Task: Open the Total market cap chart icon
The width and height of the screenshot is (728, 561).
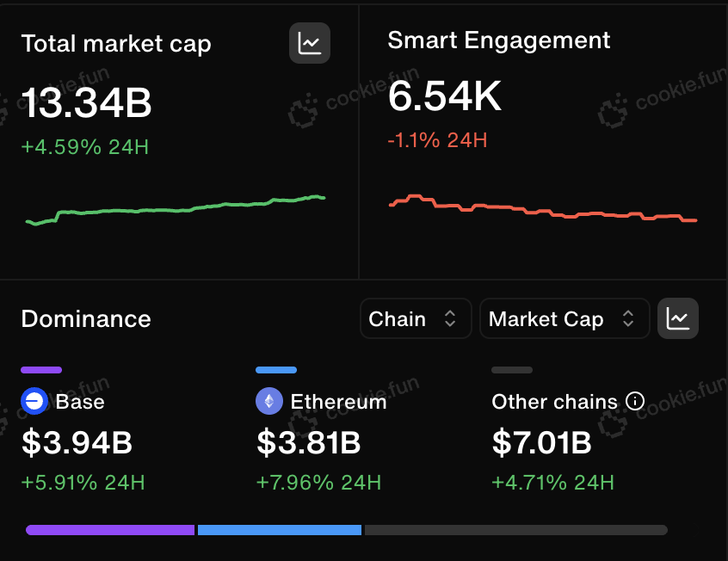Action: 310,43
